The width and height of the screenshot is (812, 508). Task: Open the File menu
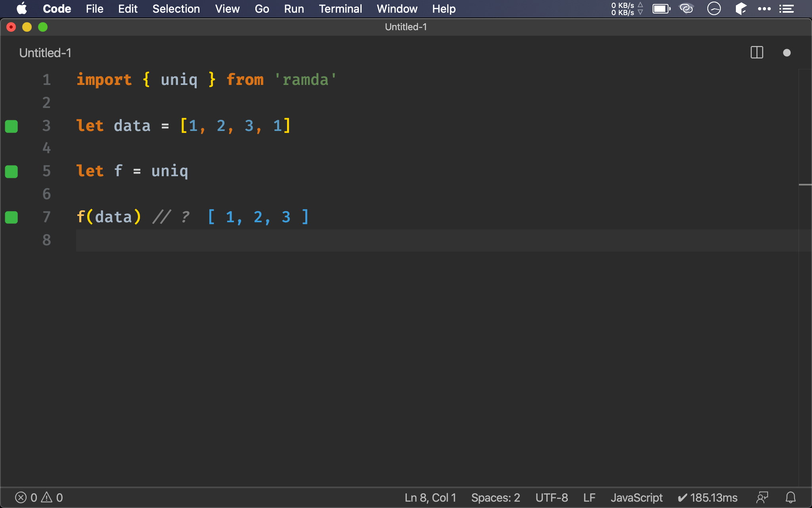[x=94, y=9]
